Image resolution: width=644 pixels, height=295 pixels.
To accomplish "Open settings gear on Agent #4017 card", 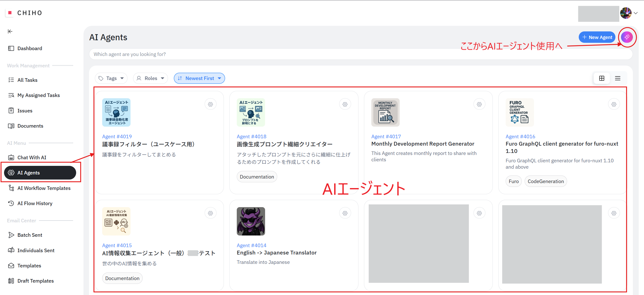I will pos(479,104).
